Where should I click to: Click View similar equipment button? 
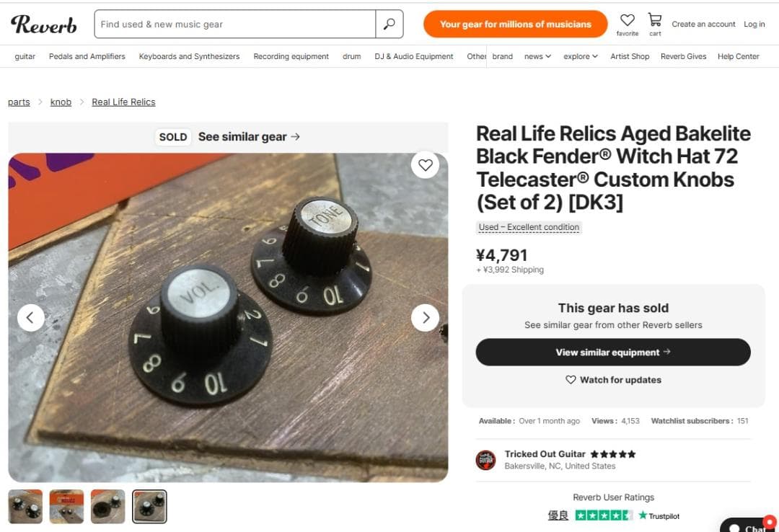tap(613, 353)
